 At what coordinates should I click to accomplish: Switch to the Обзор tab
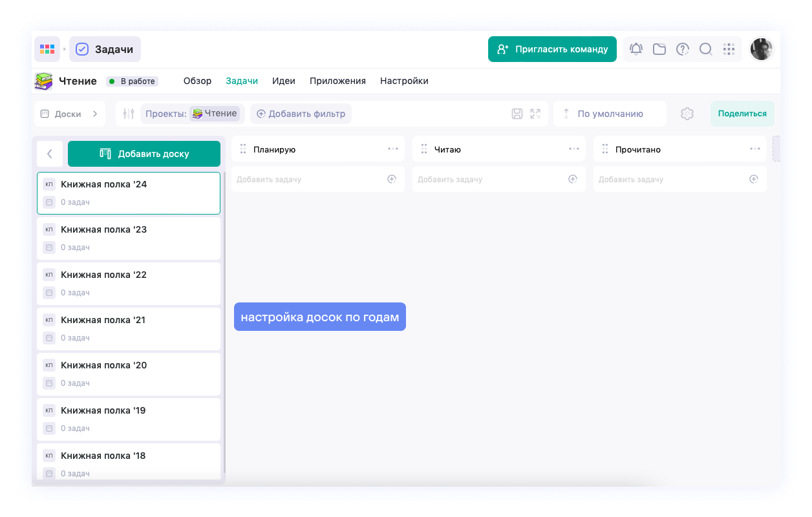click(197, 81)
